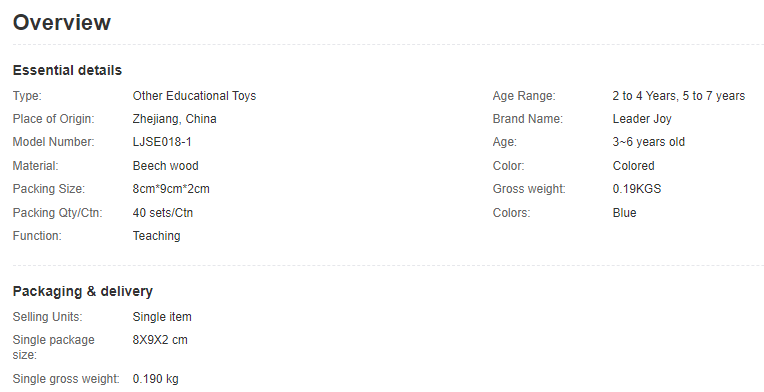Click single gross weight 0.190 kg
Viewport: 764px width, 392px height.
[155, 379]
